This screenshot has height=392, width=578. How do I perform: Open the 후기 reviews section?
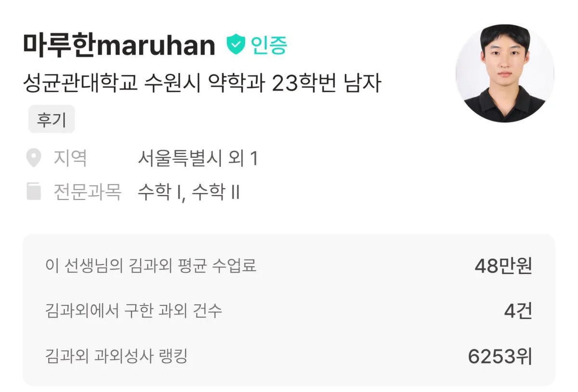[52, 119]
